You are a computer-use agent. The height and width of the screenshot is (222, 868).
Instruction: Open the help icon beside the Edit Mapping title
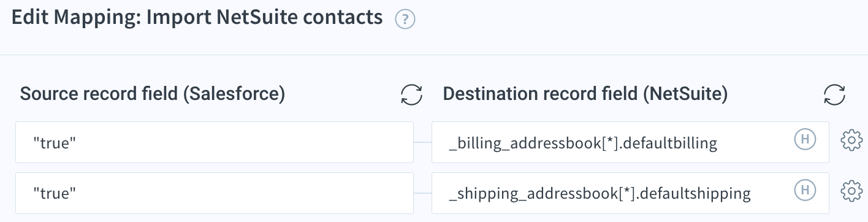click(x=405, y=20)
